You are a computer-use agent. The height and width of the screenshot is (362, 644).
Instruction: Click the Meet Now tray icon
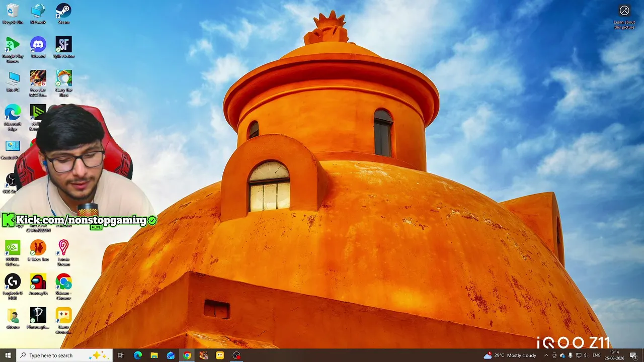pos(554,355)
